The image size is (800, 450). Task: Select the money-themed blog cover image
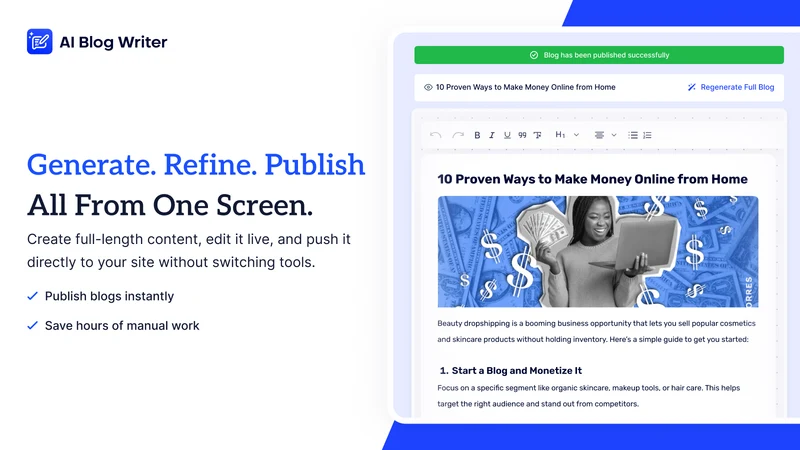(x=598, y=252)
